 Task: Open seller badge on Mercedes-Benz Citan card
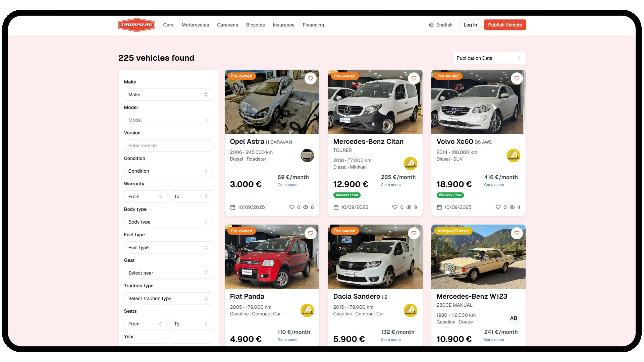coord(411,164)
